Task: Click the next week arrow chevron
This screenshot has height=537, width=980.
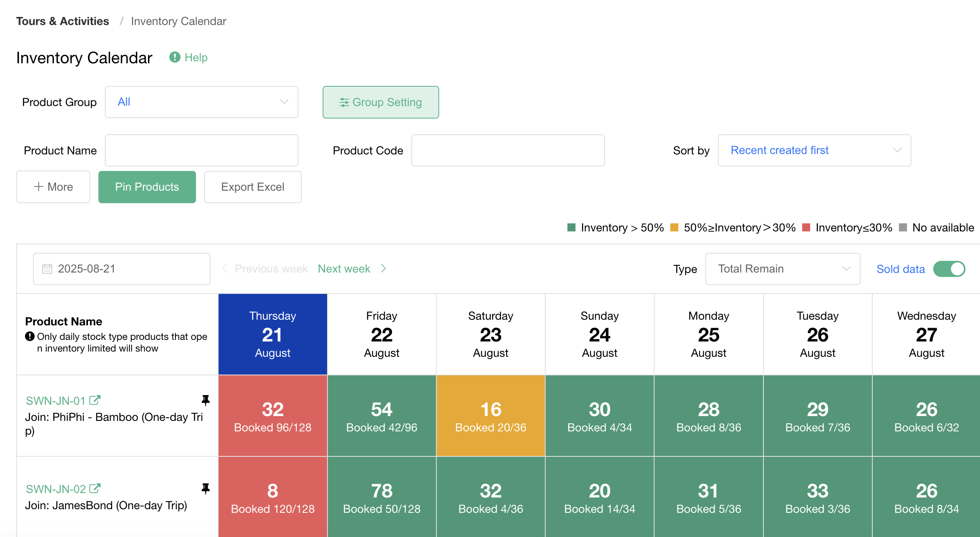Action: [x=384, y=268]
